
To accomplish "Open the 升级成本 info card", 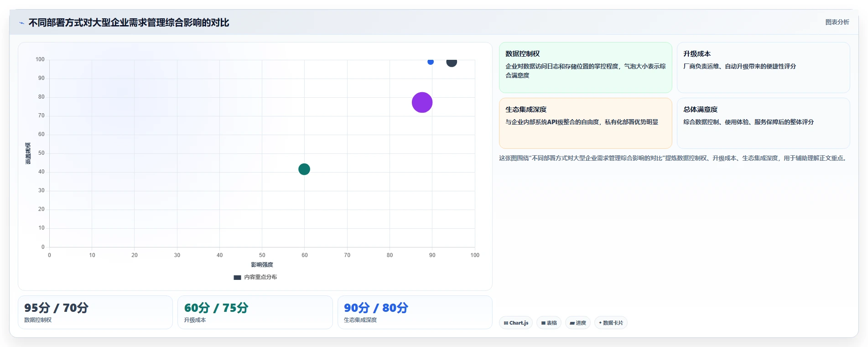I will 763,68.
